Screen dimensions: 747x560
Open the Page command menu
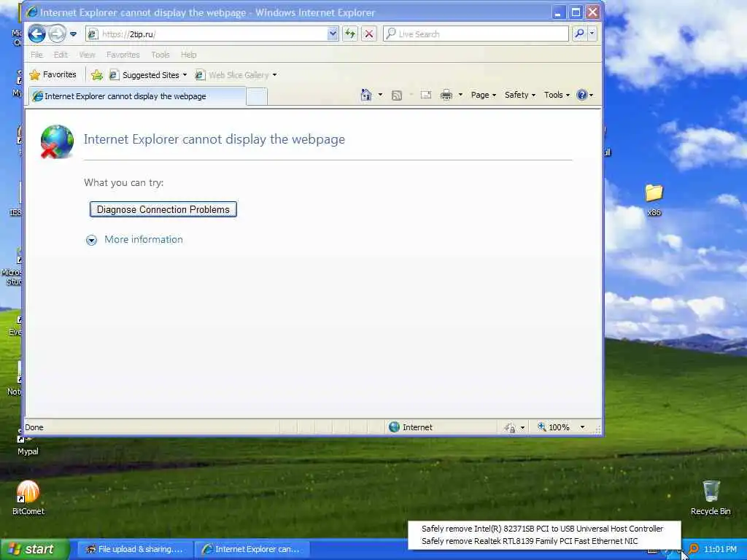pos(484,95)
